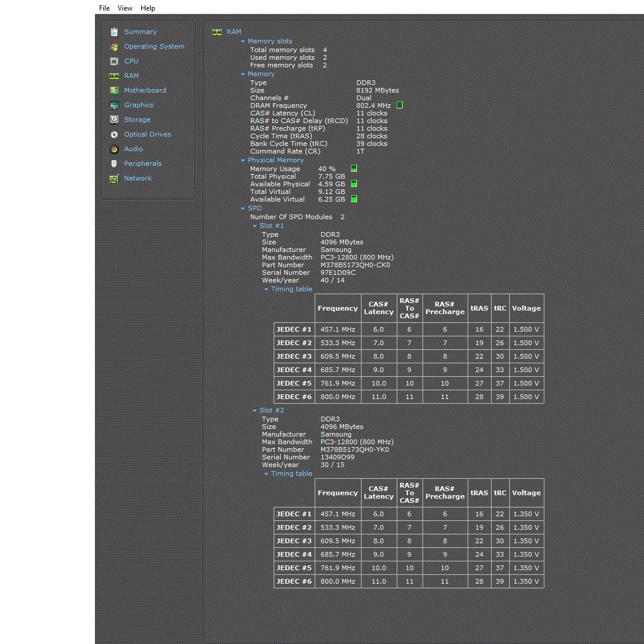
Task: Click the Storage disk icon
Action: 114,120
